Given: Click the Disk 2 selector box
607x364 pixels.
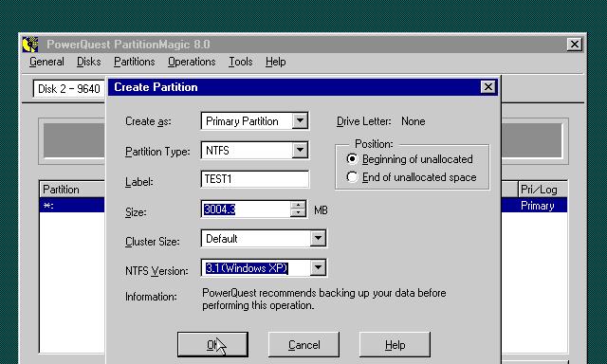Looking at the screenshot, I should tap(69, 89).
